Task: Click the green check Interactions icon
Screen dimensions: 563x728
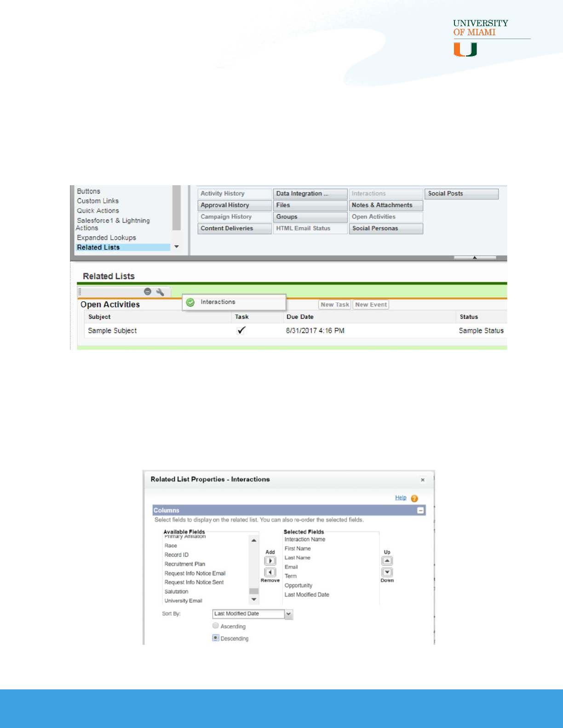Action: [190, 302]
